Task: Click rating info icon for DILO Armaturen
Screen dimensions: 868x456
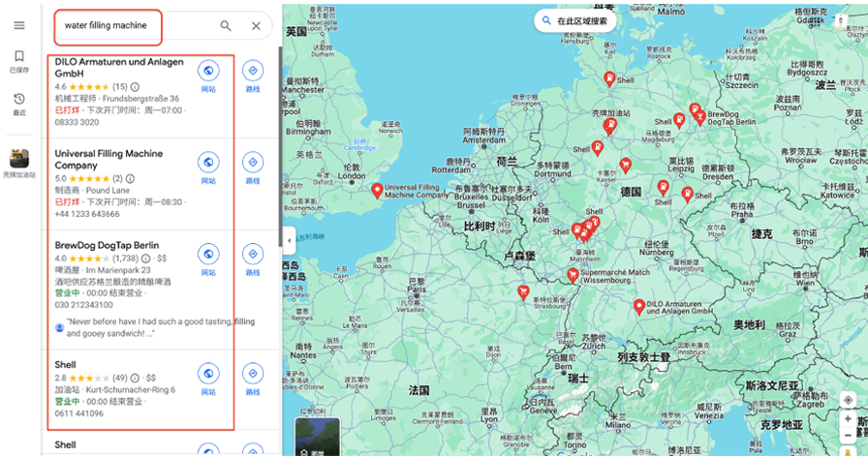Action: click(136, 87)
